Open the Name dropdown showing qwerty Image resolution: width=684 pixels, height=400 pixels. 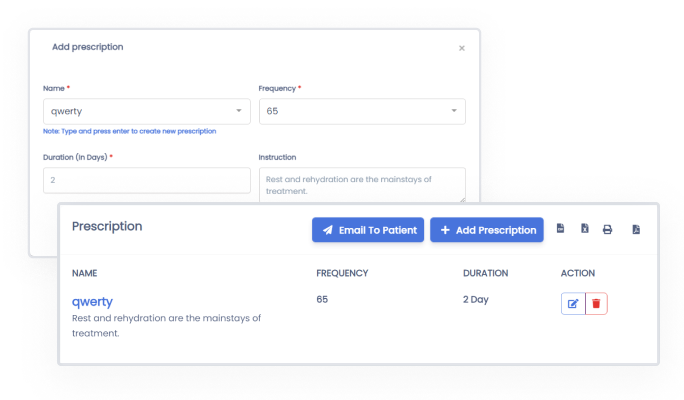(x=147, y=111)
